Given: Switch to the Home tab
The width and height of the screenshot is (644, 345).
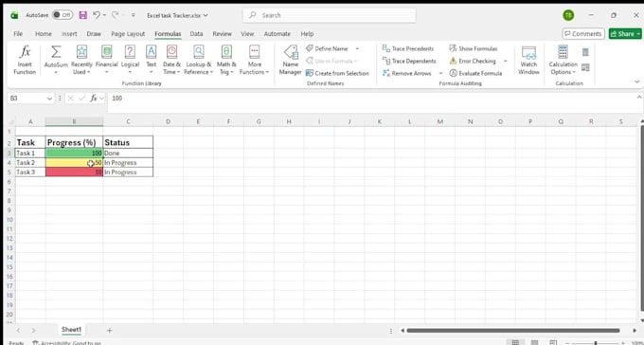Looking at the screenshot, I should (x=44, y=34).
